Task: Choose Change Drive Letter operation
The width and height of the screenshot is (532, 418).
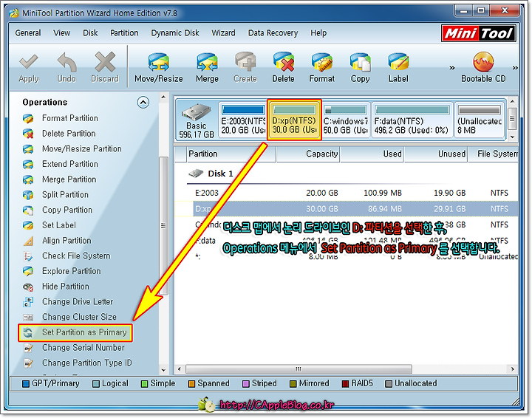Action: point(78,301)
